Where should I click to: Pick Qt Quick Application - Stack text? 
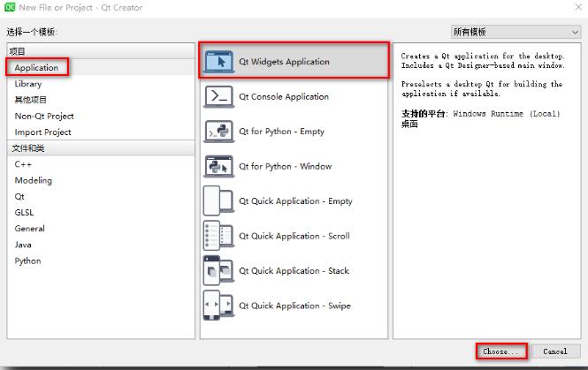(294, 271)
